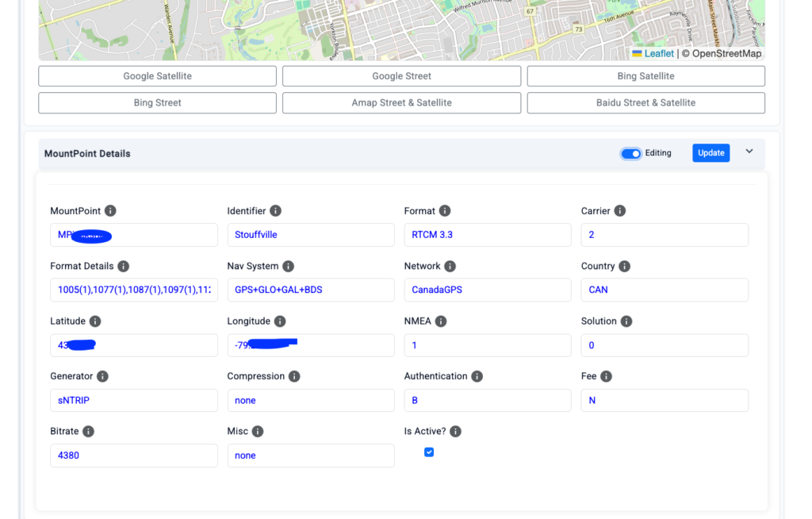The height and width of the screenshot is (519, 812).
Task: Collapse the MountPoint Details panel chevron
Action: pos(749,152)
